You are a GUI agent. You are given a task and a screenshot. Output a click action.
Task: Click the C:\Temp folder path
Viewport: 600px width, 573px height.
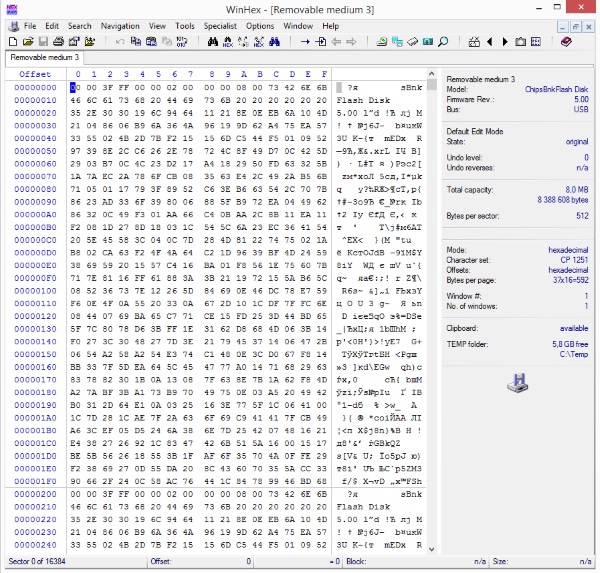tap(574, 354)
